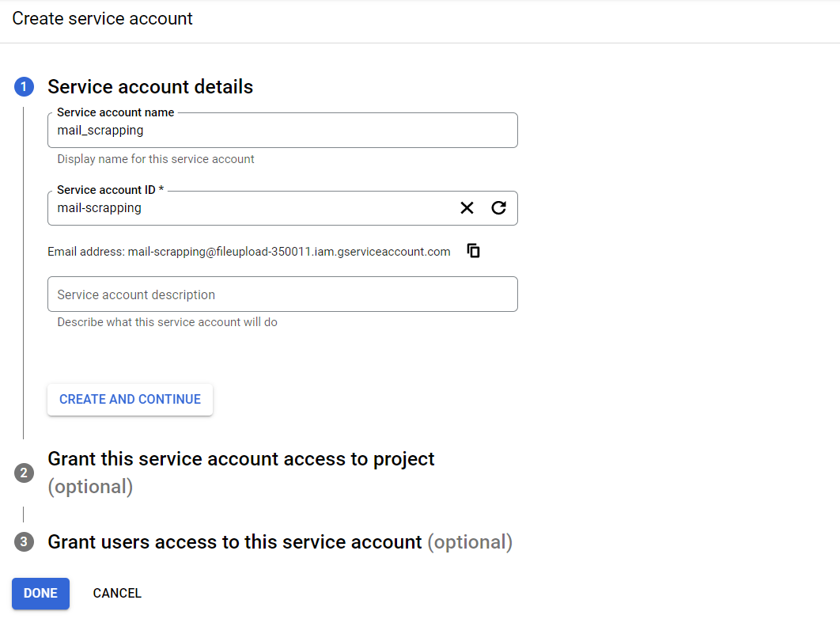This screenshot has height=619, width=840.
Task: Click the '(optional)' label under step 2
Action: (90, 487)
